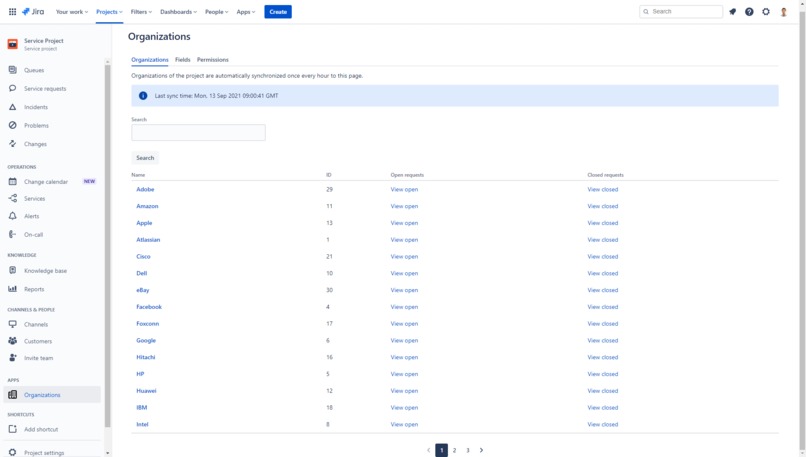Click View open for Cisco
806x457 pixels.
click(404, 257)
